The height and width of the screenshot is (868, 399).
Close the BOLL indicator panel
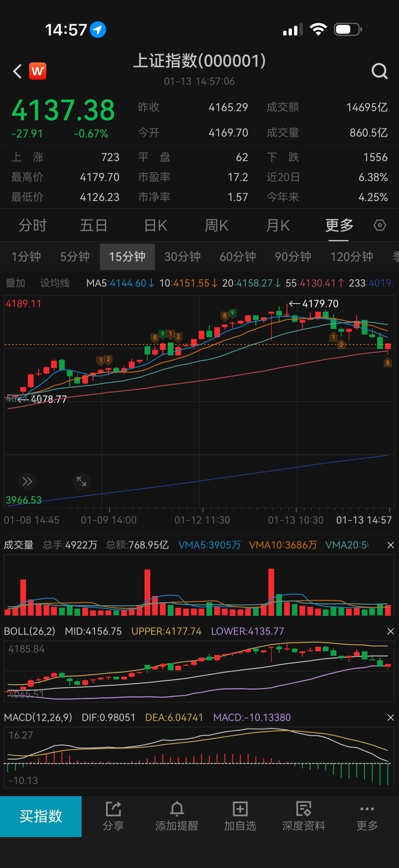tap(390, 631)
